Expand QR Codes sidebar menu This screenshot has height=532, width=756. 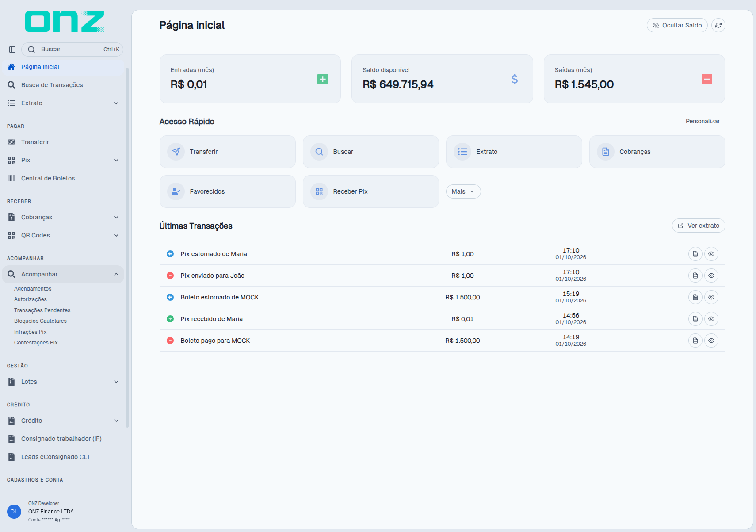(63, 235)
